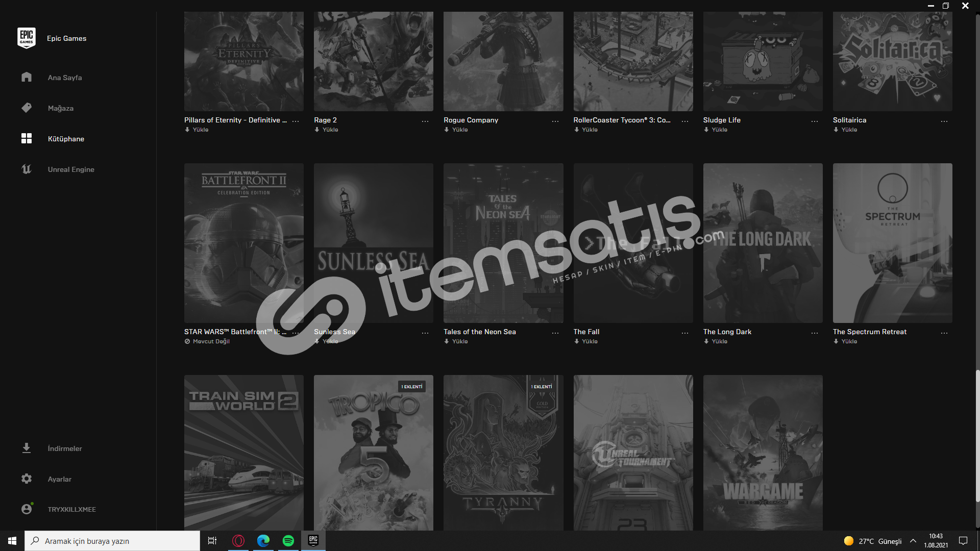Open options menu for Rage 2
This screenshot has height=551, width=980.
[x=425, y=121]
